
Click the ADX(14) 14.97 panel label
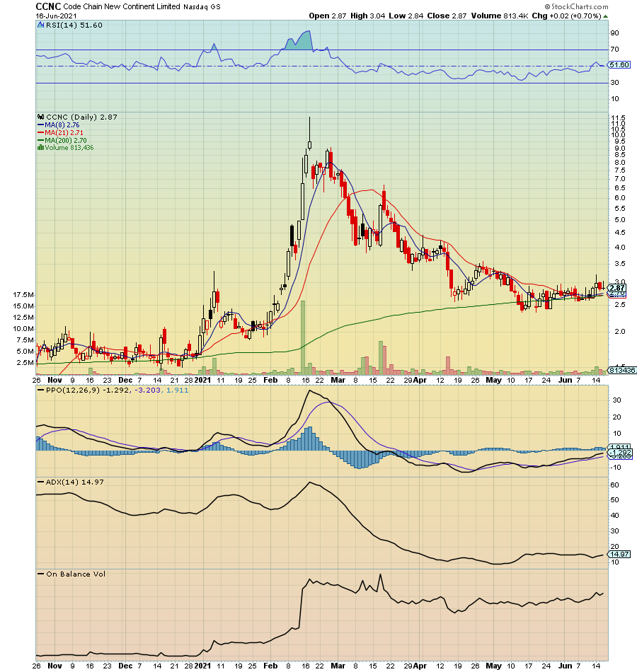[74, 482]
